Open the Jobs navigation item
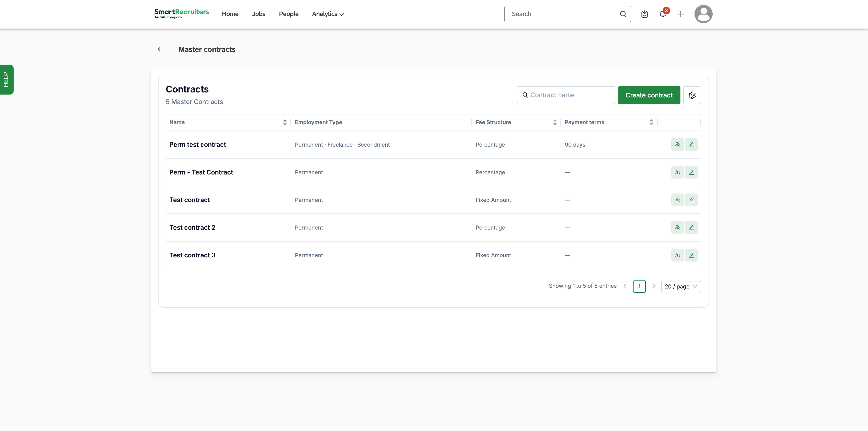868x431 pixels. (258, 14)
